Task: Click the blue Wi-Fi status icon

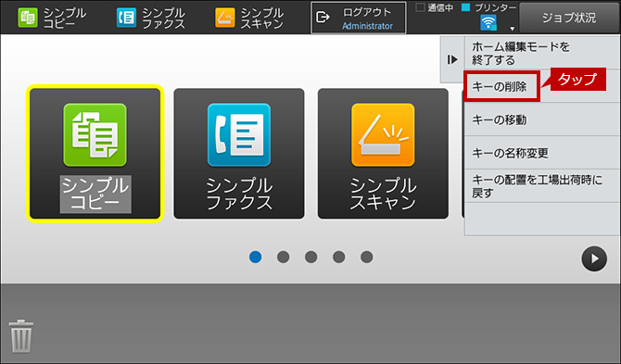Action: coord(488,22)
